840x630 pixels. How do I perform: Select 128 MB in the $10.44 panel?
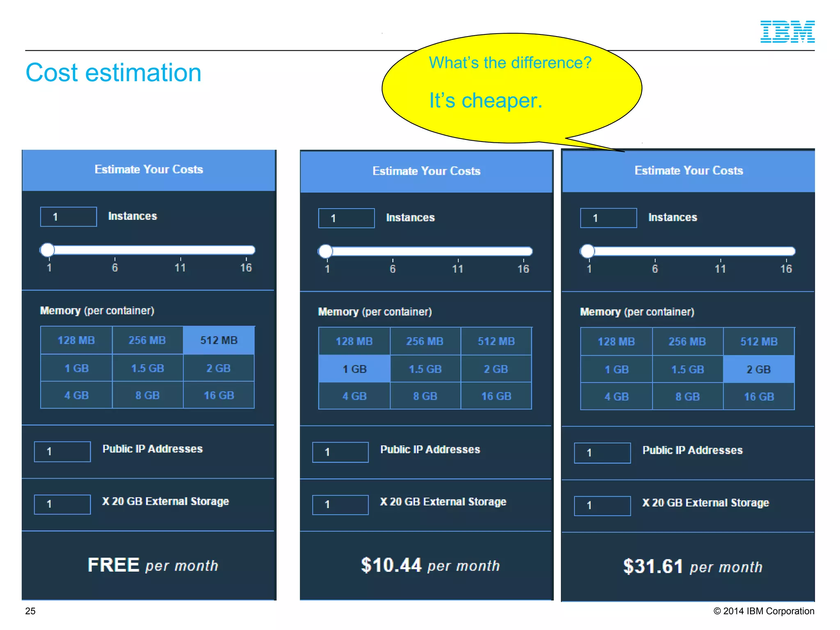tap(354, 341)
